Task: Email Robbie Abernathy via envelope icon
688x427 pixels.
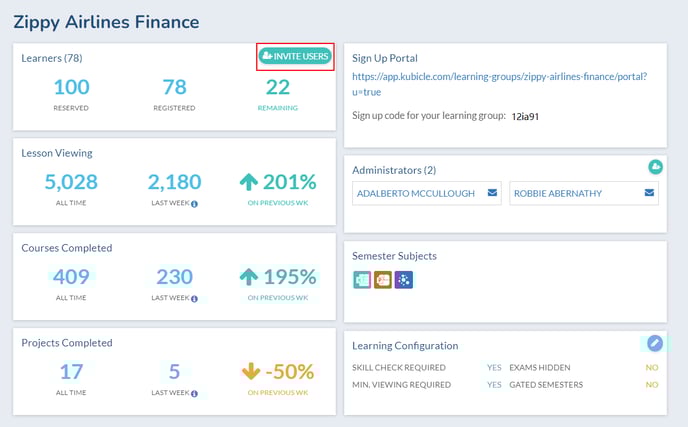Action: click(649, 193)
